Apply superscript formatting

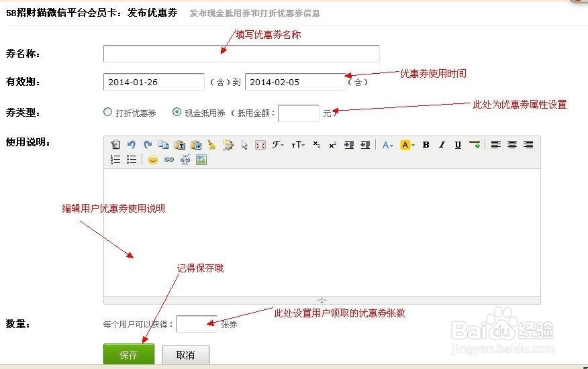coord(333,144)
